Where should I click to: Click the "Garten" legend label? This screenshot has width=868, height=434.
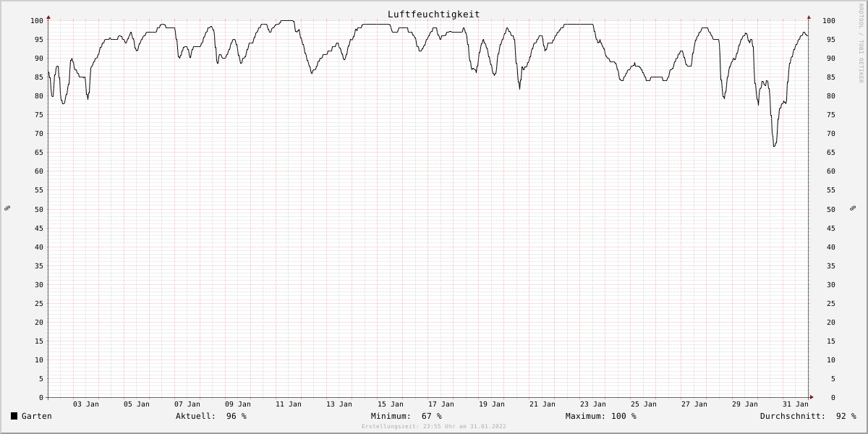point(37,416)
